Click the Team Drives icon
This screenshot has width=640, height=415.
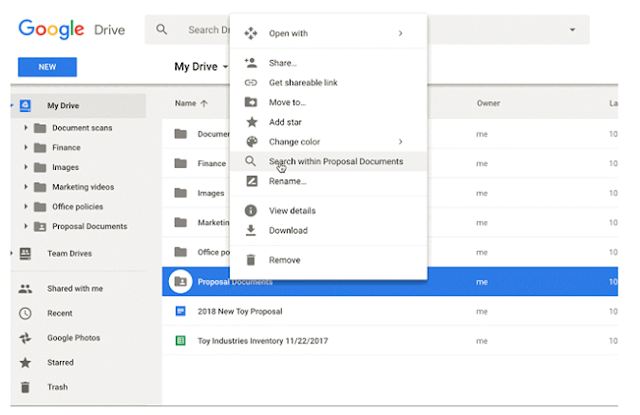pos(25,253)
